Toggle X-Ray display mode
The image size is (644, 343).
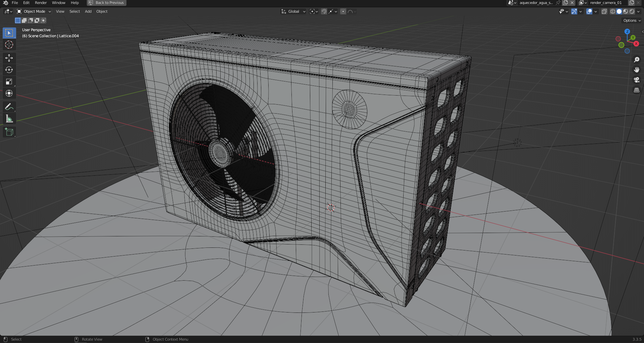click(x=604, y=11)
